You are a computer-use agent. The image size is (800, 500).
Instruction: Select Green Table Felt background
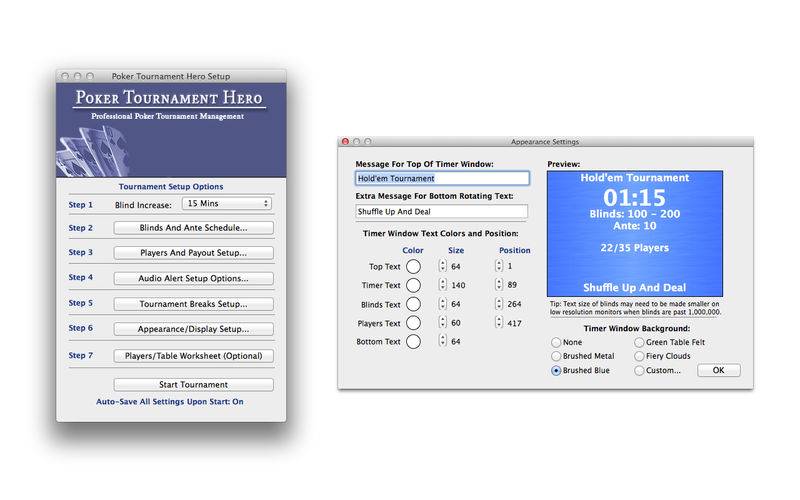tap(639, 342)
